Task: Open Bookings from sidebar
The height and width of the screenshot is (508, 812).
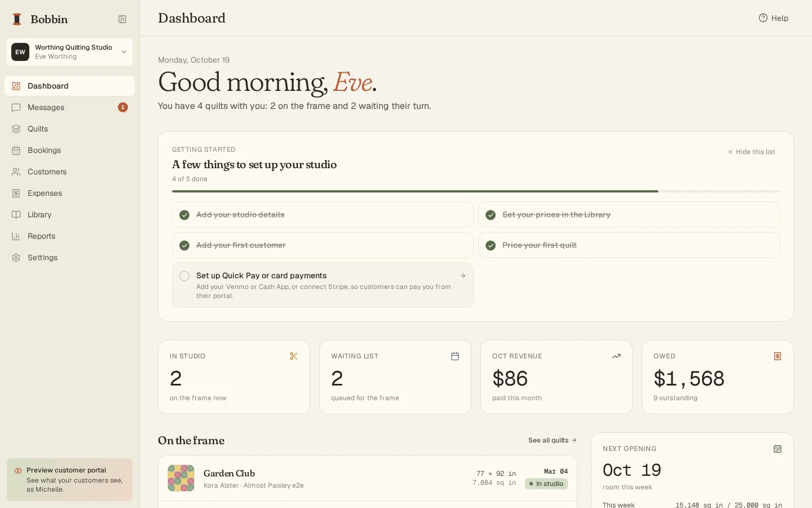Action: 70,150
